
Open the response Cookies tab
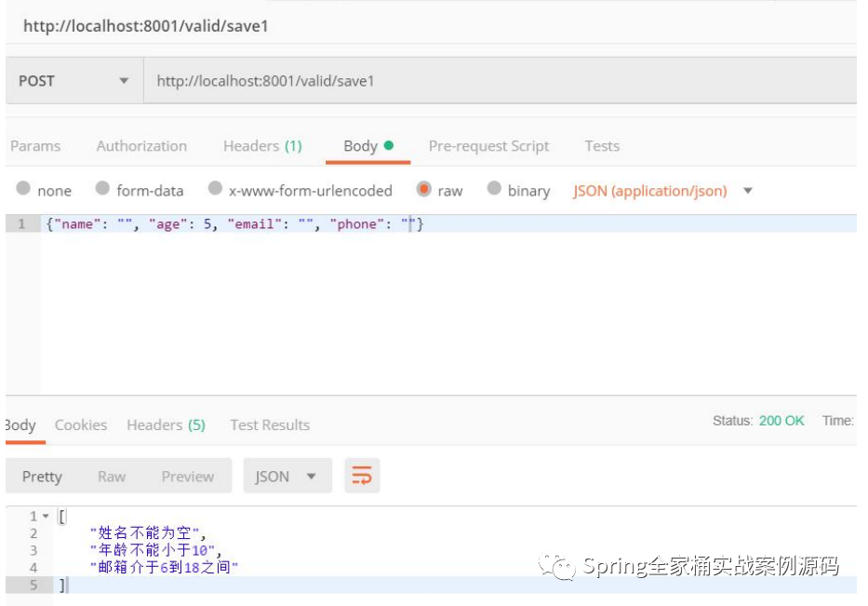[81, 424]
